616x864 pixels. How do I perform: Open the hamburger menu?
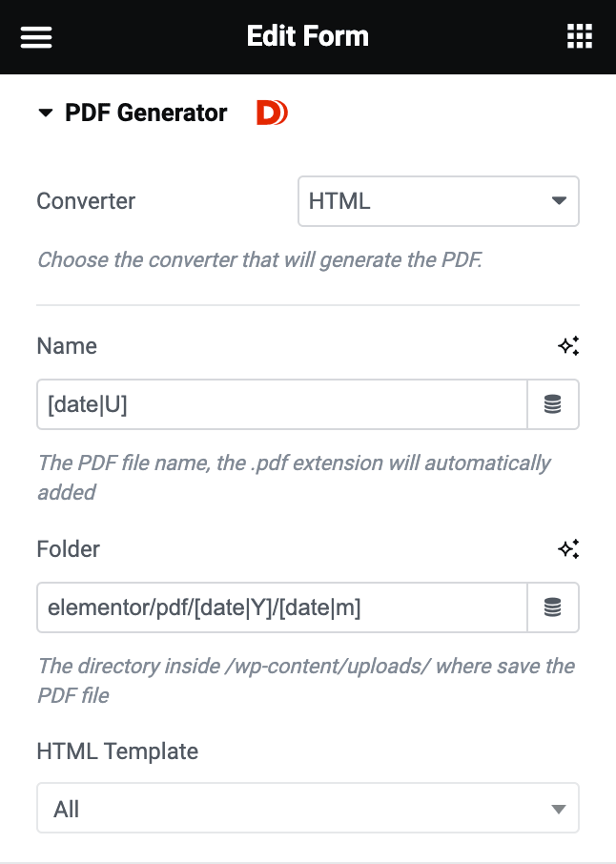coord(36,37)
